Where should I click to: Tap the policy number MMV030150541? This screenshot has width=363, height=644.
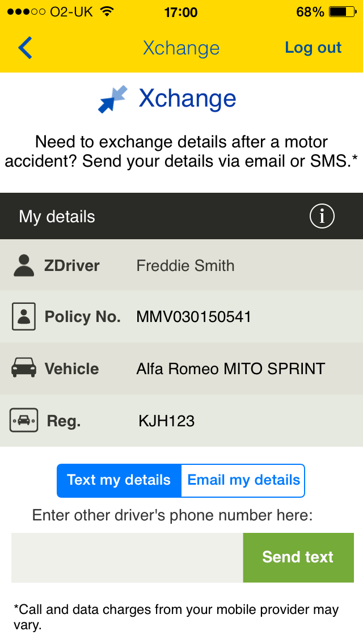(193, 317)
